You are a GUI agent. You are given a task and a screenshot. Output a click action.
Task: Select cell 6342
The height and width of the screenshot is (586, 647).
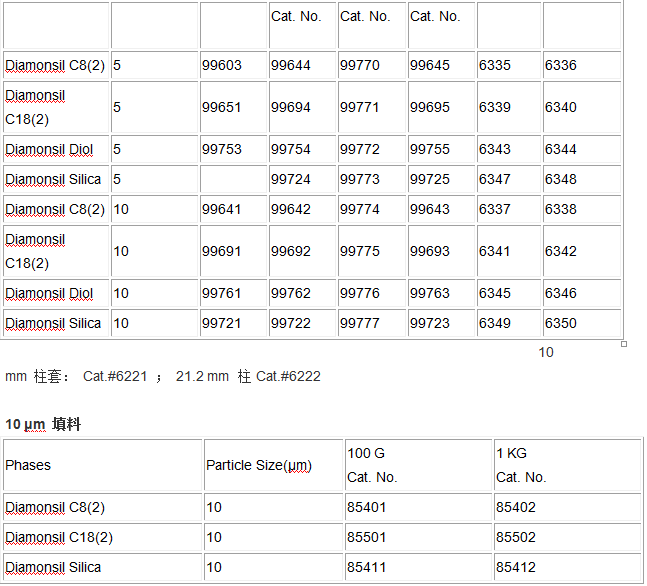point(582,251)
